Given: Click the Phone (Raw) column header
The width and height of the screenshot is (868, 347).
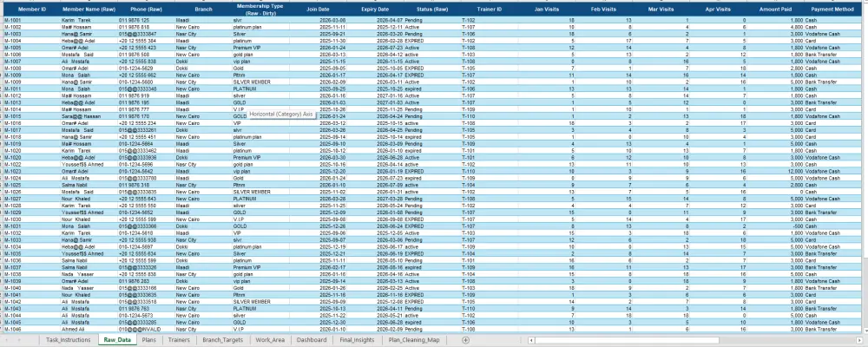Looking at the screenshot, I should coord(146,10).
